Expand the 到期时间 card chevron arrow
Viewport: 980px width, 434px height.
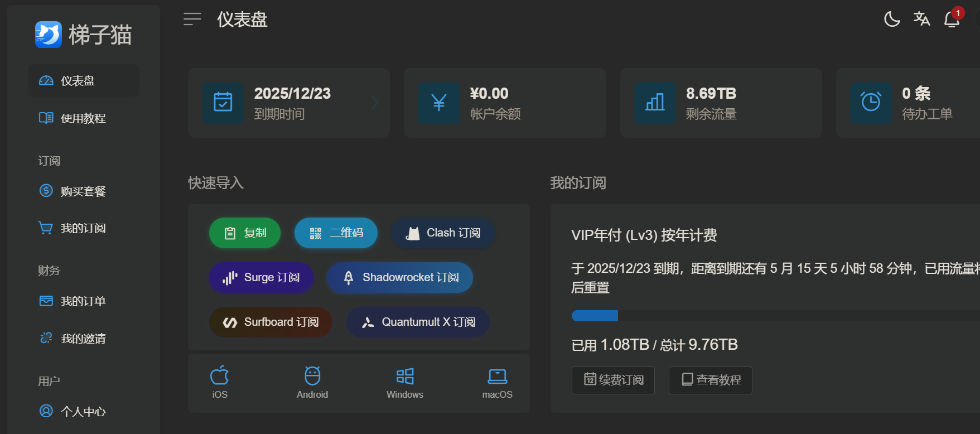[375, 103]
